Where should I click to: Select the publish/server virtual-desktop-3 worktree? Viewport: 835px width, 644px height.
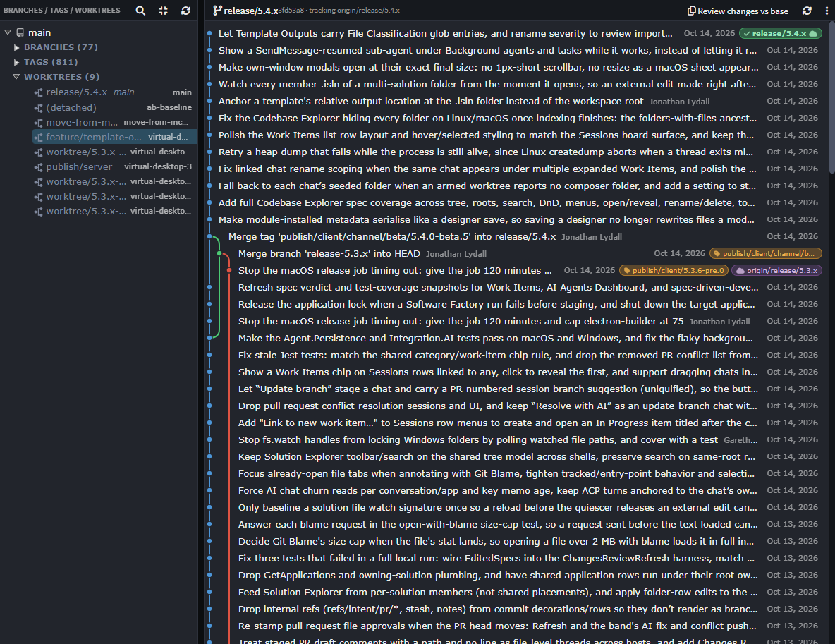pyautogui.click(x=114, y=166)
